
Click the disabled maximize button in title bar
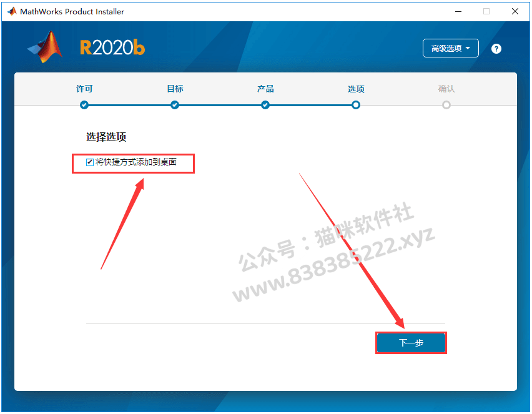[486, 11]
